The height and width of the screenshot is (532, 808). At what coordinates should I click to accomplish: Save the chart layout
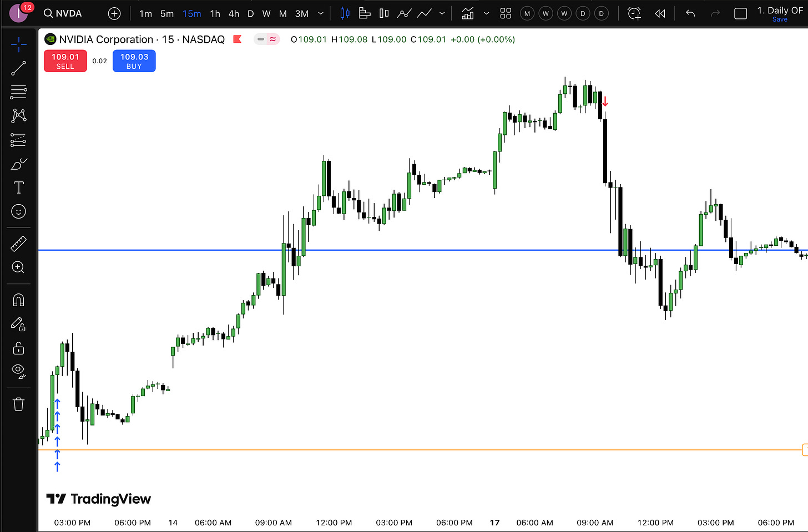click(x=780, y=19)
